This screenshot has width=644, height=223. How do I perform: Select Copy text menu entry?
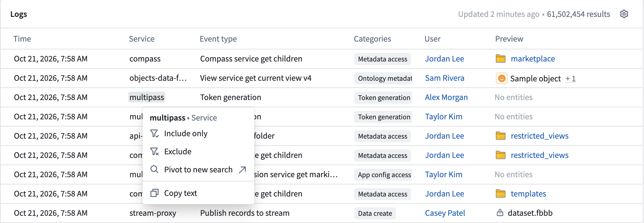(198, 193)
